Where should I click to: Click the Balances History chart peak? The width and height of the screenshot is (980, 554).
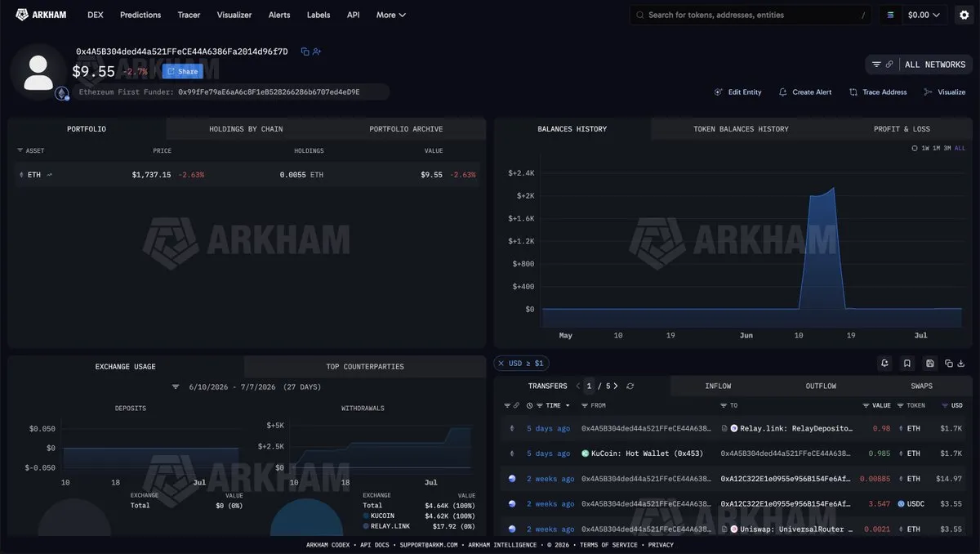click(833, 189)
